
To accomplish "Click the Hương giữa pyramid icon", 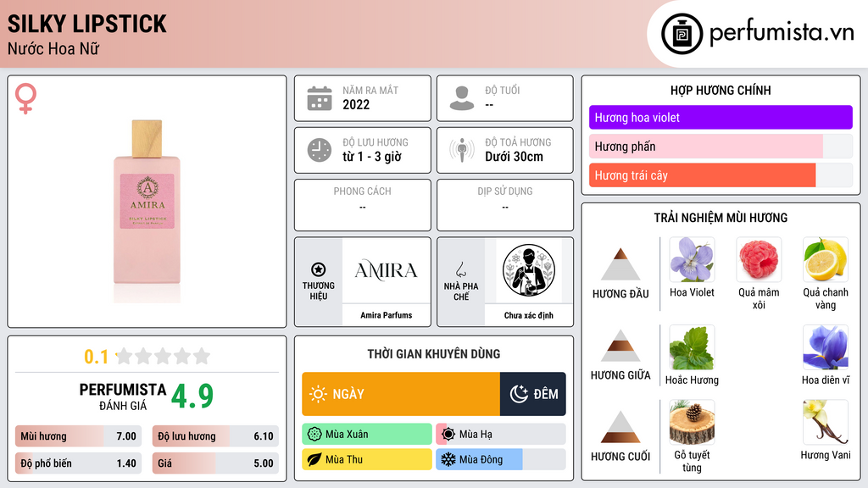I will [x=620, y=346].
